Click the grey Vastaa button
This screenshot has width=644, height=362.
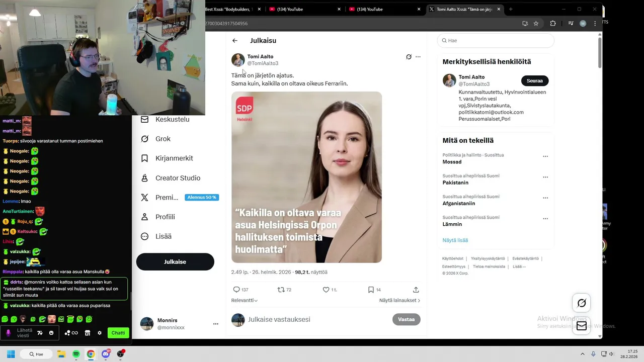407,319
